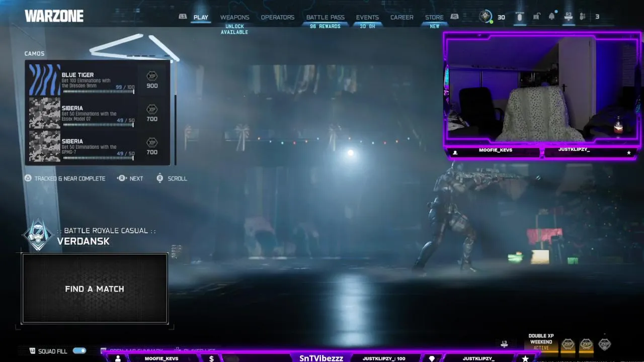
Task: Click Essex Model 07 Siberia progress bar
Action: 98,125
